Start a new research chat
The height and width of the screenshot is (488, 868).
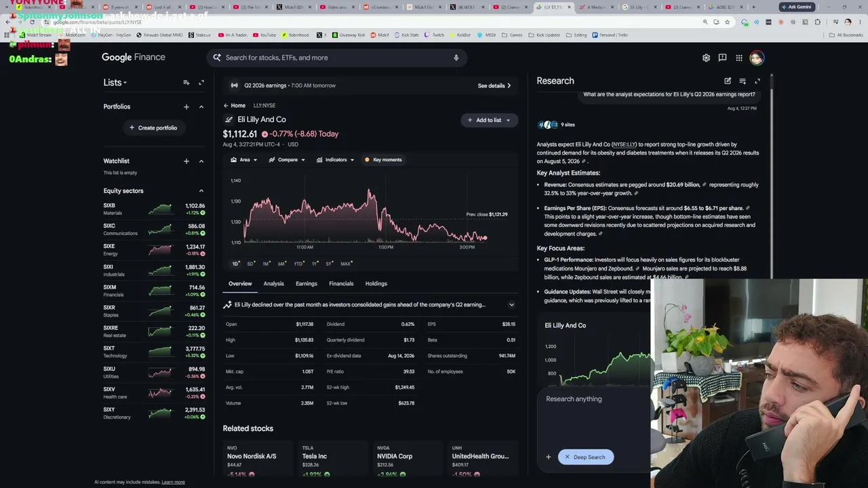tap(728, 81)
